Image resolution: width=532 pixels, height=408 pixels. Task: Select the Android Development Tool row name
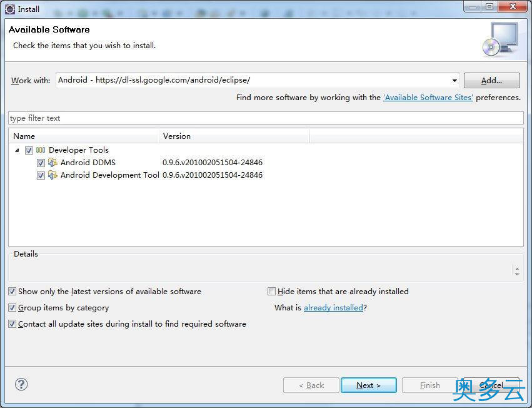pos(110,175)
